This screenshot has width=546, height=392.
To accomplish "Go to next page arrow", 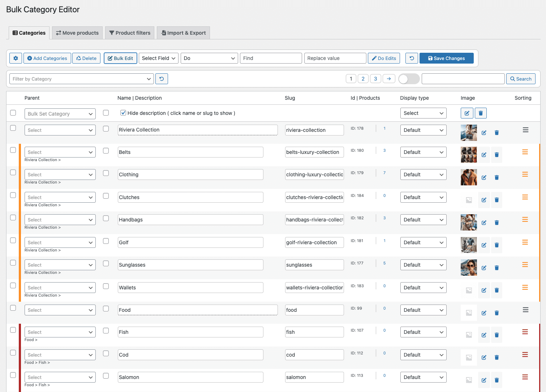I will pyautogui.click(x=389, y=79).
